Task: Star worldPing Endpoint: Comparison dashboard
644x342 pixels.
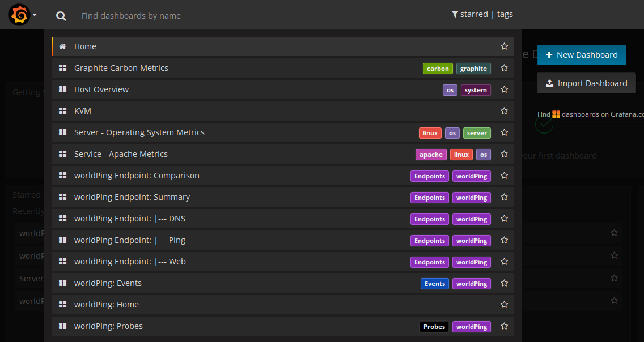Action: tap(505, 176)
